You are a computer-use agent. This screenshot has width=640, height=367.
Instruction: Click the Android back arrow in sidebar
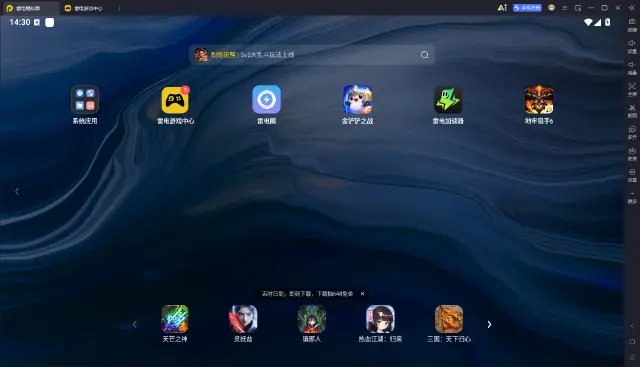click(632, 326)
